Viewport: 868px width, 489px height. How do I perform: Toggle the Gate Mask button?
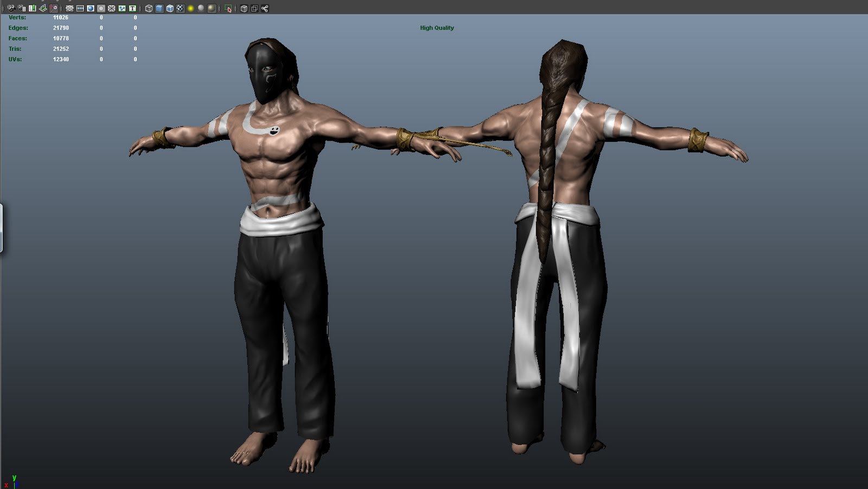[101, 8]
